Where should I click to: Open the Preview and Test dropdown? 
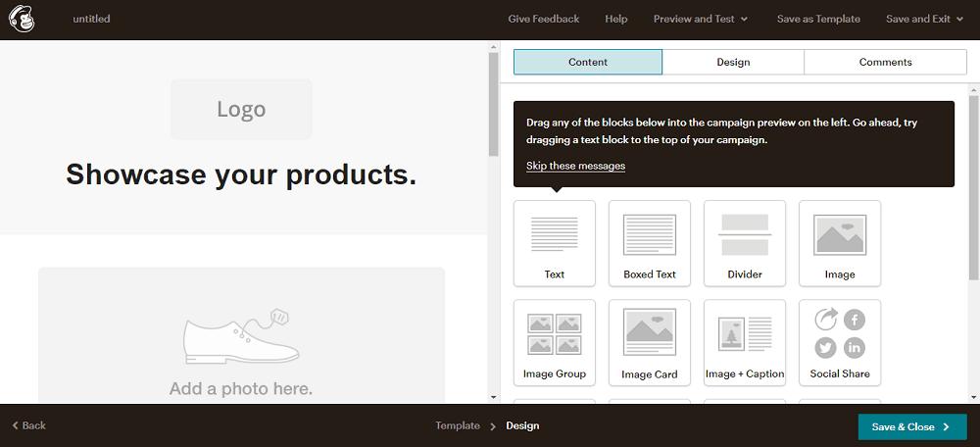tap(701, 19)
